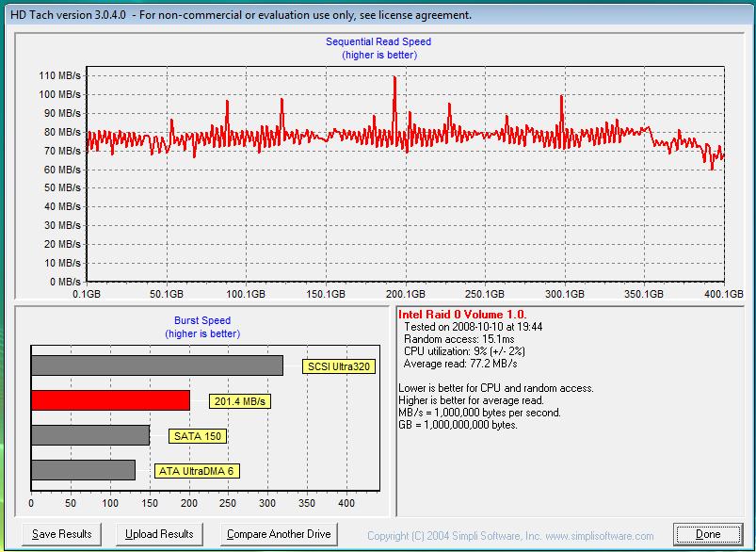The height and width of the screenshot is (552, 756).
Task: Click the 201.4 MB/s burst label
Action: [x=240, y=401]
